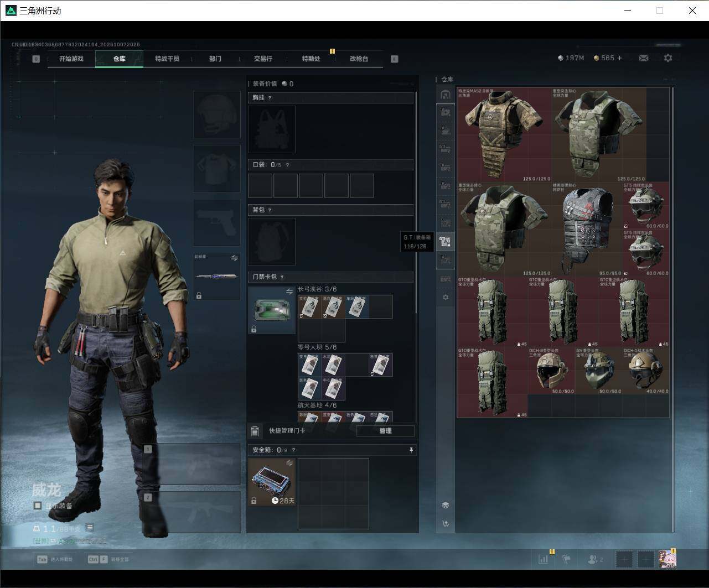Click the empty 背包 backpack slot
This screenshot has height=588, width=709.
tap(272, 242)
